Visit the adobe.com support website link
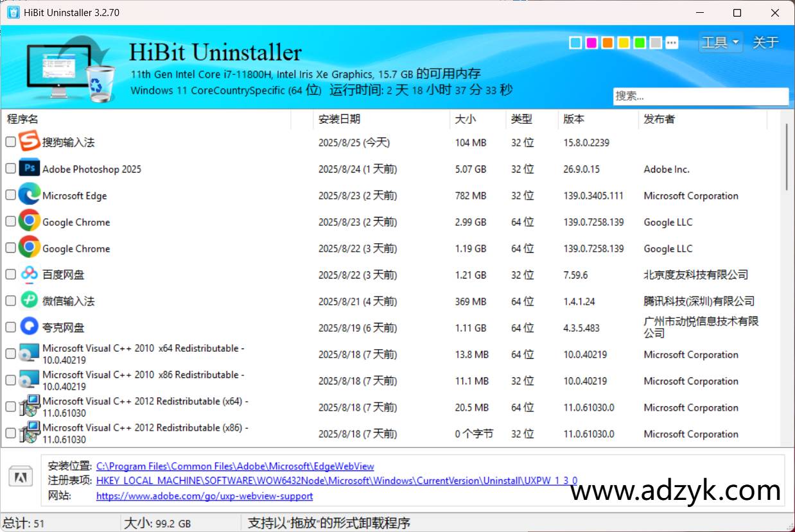This screenshot has height=532, width=795. point(204,496)
